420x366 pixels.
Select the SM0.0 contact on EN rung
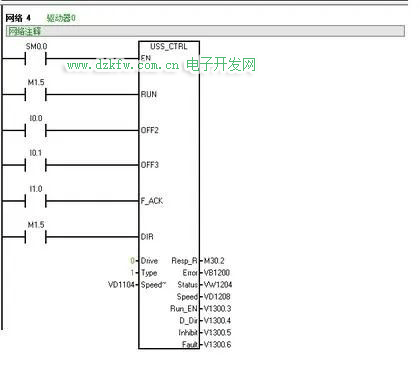pyautogui.click(x=36, y=59)
